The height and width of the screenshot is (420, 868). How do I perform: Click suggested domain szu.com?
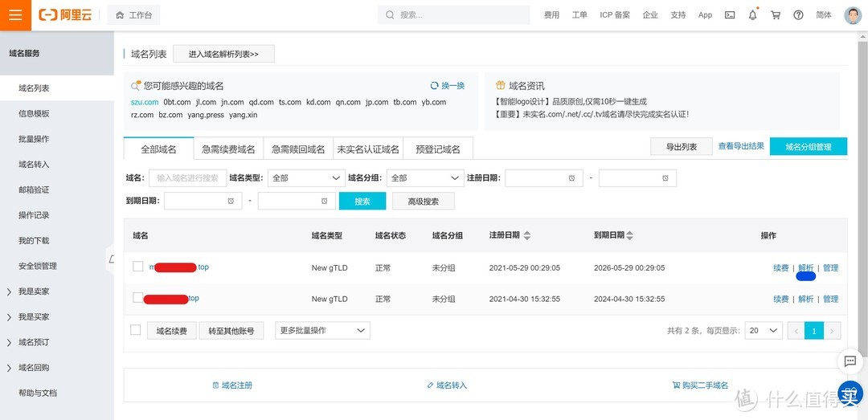tap(145, 102)
